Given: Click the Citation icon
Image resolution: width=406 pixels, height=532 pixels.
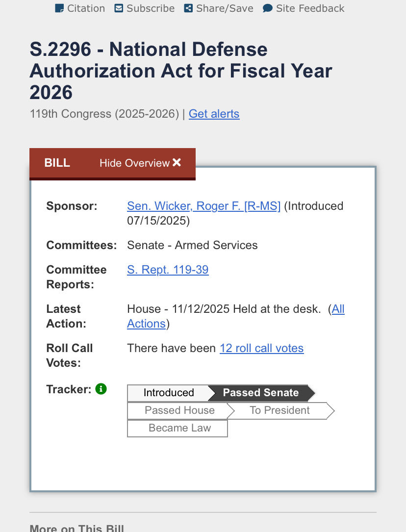Looking at the screenshot, I should pos(59,8).
